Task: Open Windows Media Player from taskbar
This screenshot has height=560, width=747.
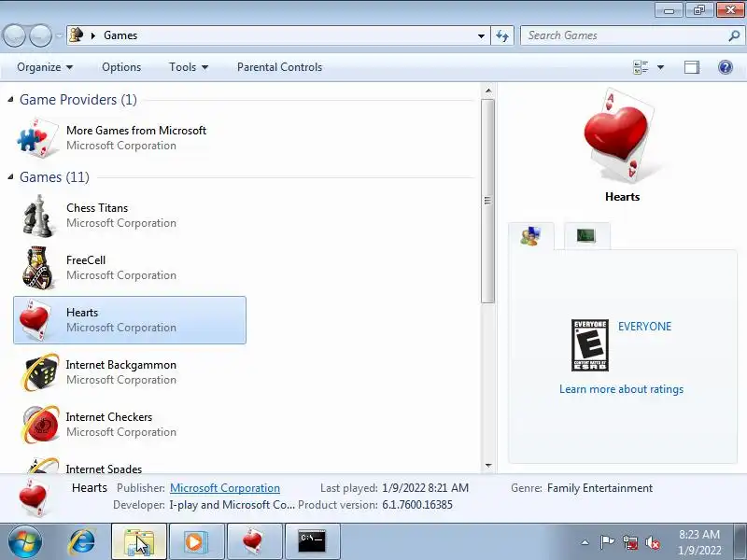Action: point(197,541)
